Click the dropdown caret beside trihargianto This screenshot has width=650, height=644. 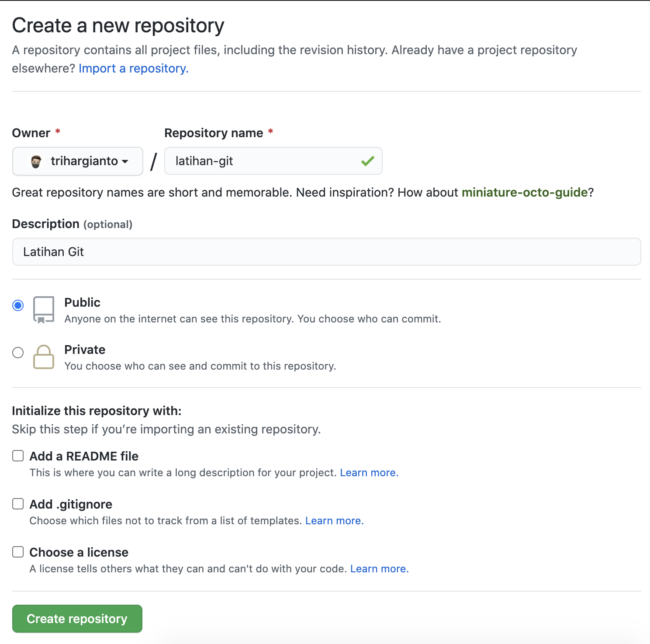point(125,162)
